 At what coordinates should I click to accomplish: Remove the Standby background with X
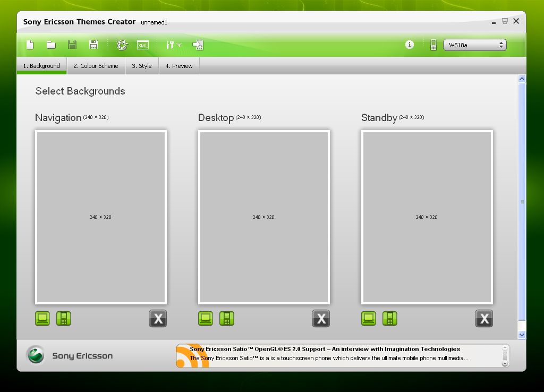tap(484, 319)
